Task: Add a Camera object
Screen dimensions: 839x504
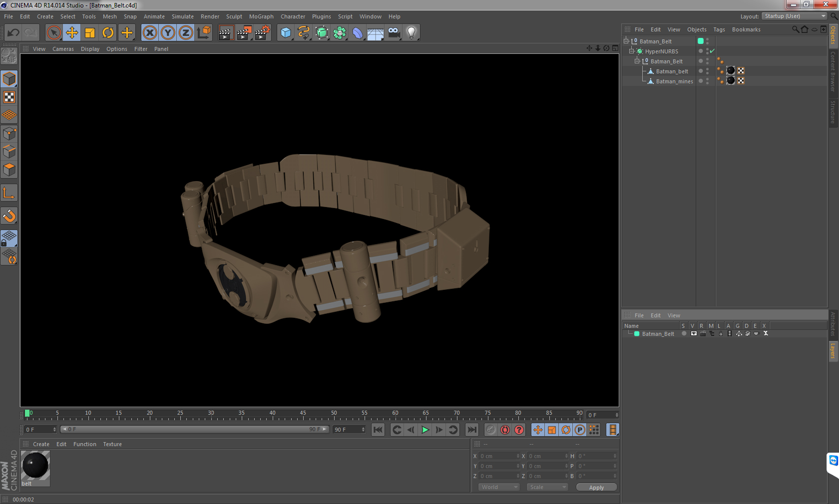Action: [394, 33]
